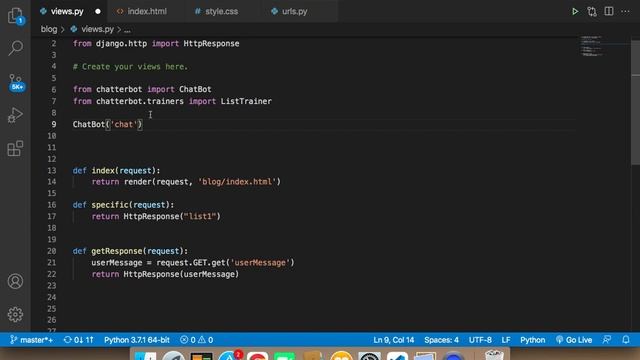The height and width of the screenshot is (360, 640).
Task: Expand breadcrumb ellipsis symbol list
Action: click(x=127, y=29)
